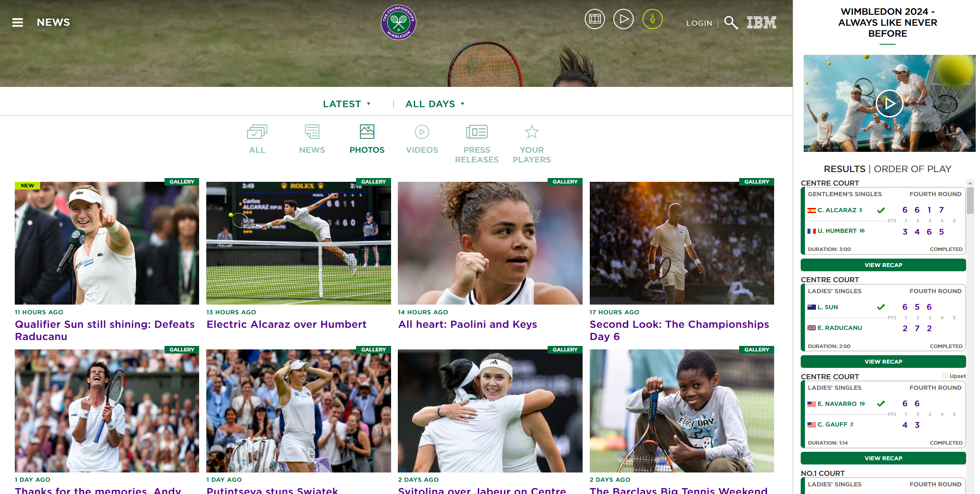Viewport: 980px width, 494px height.
Task: Click the NEWS page heading
Action: point(53,22)
